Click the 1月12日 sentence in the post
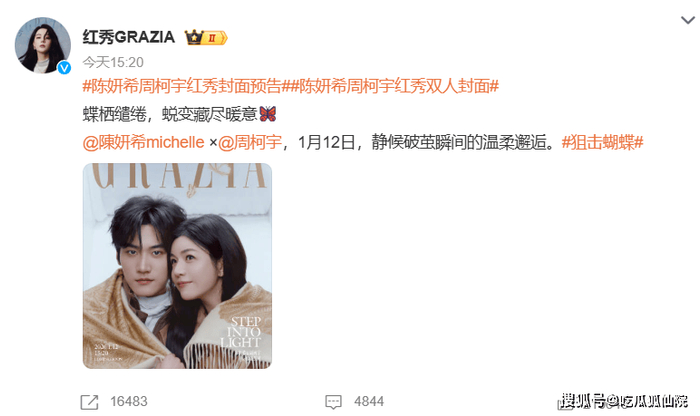The image size is (700, 416). point(426,142)
